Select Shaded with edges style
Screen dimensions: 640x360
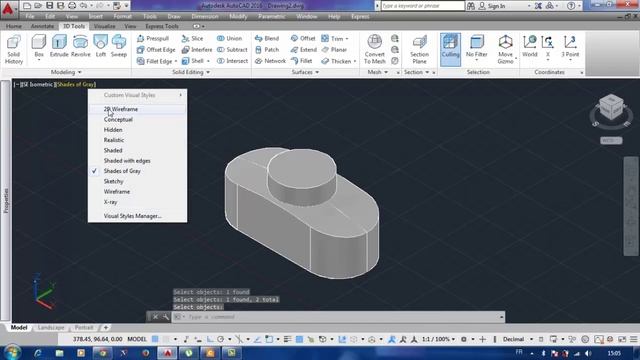(x=138, y=161)
